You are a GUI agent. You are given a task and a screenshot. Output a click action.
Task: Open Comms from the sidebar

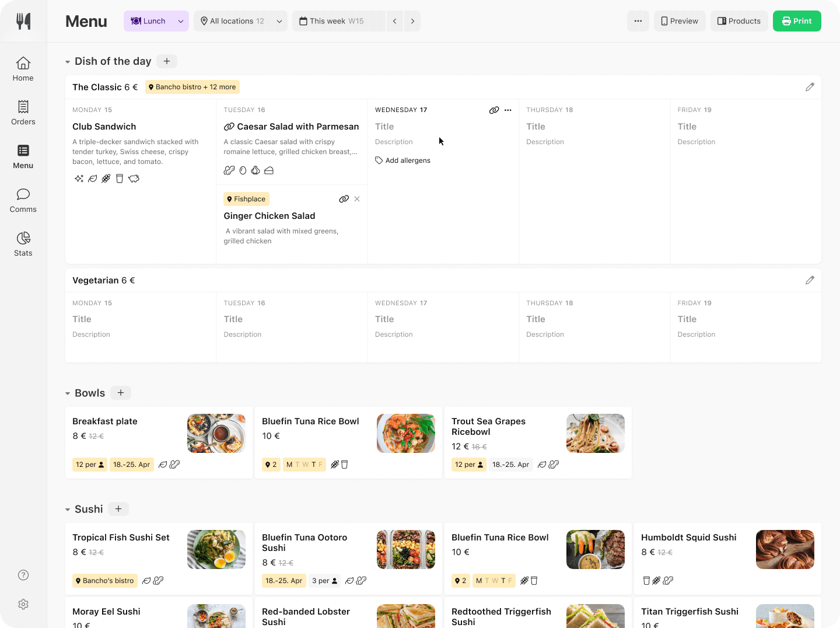(x=23, y=200)
